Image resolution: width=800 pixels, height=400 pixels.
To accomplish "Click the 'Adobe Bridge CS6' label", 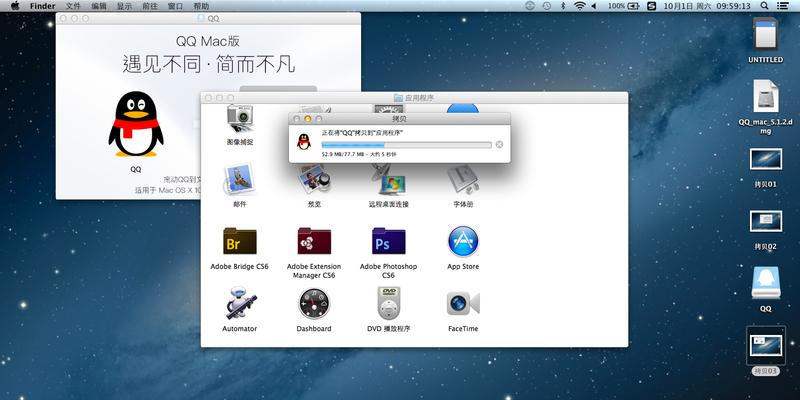I will tap(239, 267).
